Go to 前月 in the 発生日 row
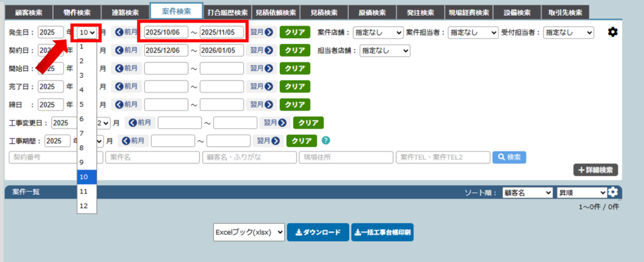This screenshot has height=262, width=644. [126, 32]
